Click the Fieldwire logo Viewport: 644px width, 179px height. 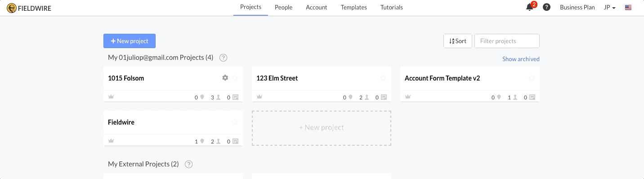29,7
